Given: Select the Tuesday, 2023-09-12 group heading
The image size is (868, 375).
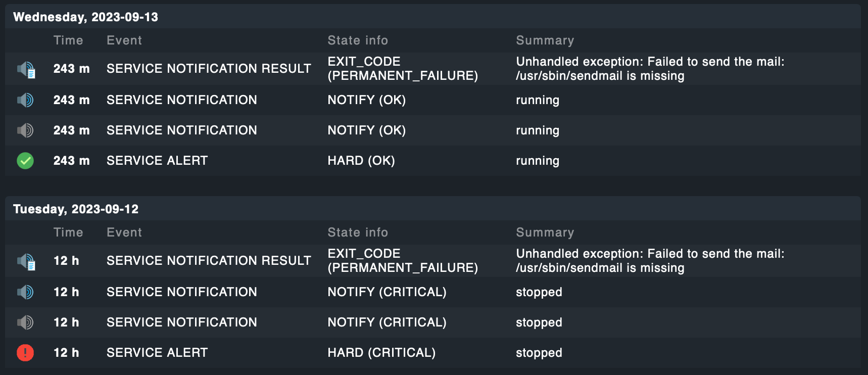Looking at the screenshot, I should pyautogui.click(x=76, y=209).
